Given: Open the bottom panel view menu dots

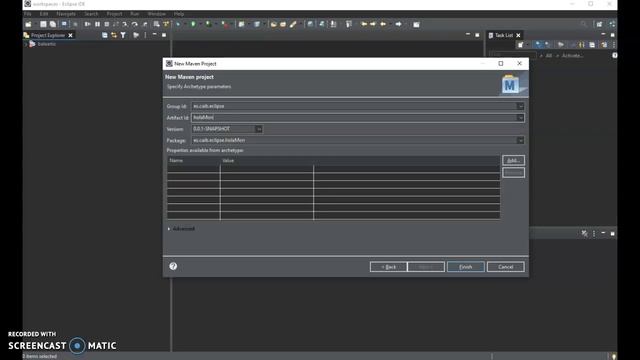Looking at the screenshot, I should tap(594, 233).
